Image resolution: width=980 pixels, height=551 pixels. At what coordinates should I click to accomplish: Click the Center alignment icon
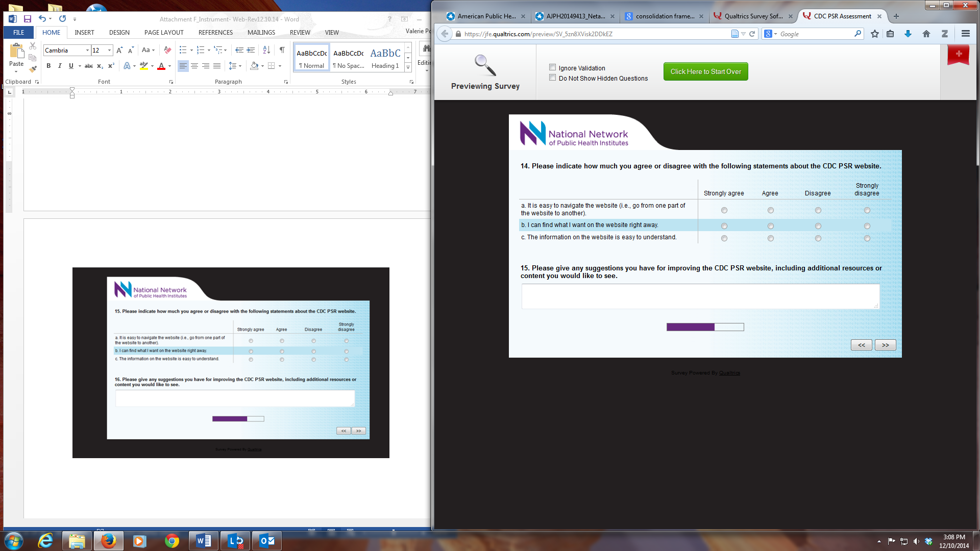point(194,66)
